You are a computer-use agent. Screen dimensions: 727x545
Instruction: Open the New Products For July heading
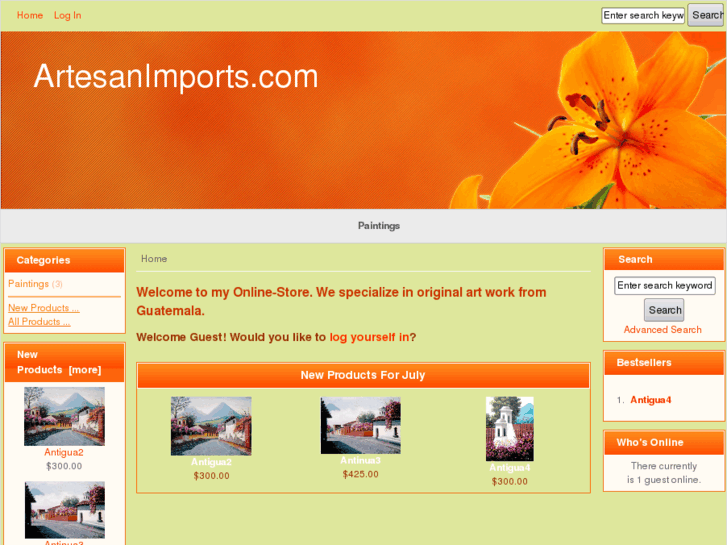[363, 375]
